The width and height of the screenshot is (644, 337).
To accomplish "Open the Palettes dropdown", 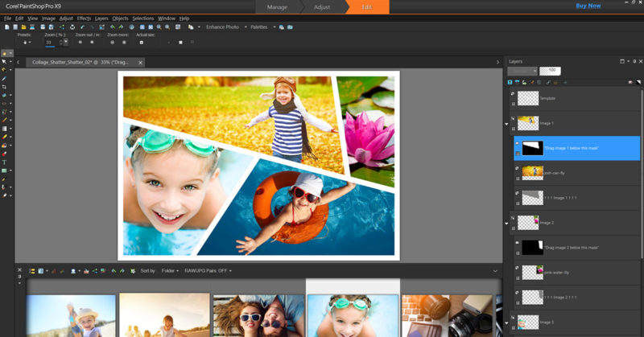I will 261,27.
